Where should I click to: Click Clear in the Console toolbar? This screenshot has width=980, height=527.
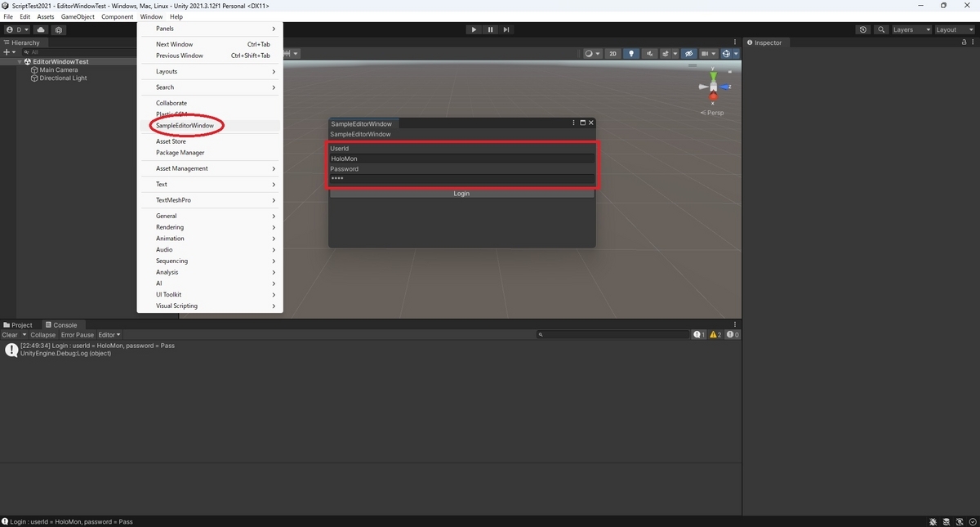click(x=9, y=334)
